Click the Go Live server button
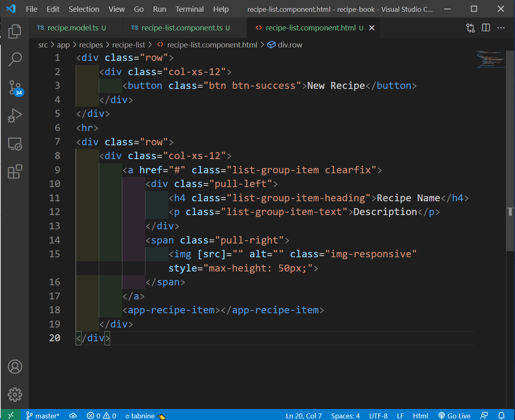This screenshot has height=420, width=515. (x=454, y=416)
